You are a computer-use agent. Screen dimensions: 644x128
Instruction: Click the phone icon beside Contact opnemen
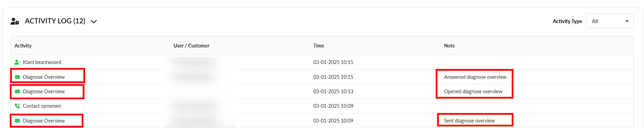tap(17, 106)
